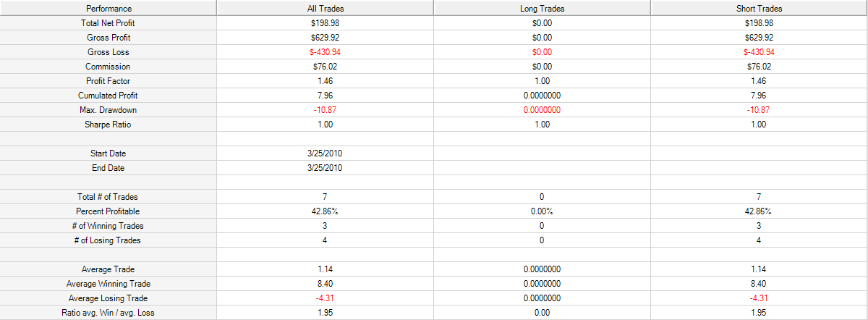868x320 pixels.
Task: Select the Commission row label
Action: pos(109,67)
